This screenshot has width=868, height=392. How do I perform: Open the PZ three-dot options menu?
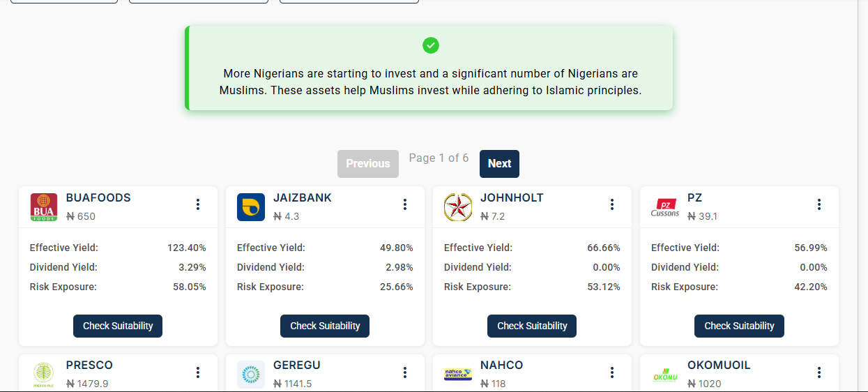(x=819, y=204)
